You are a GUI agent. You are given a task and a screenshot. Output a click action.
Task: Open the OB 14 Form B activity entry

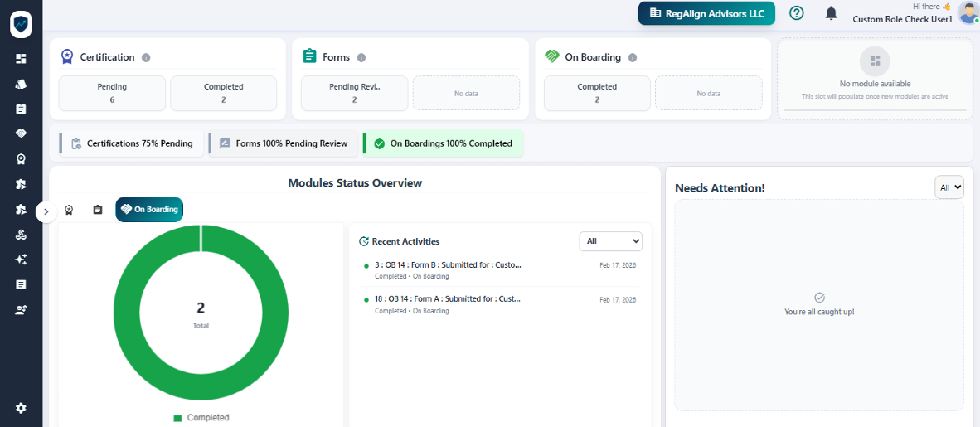(500, 270)
